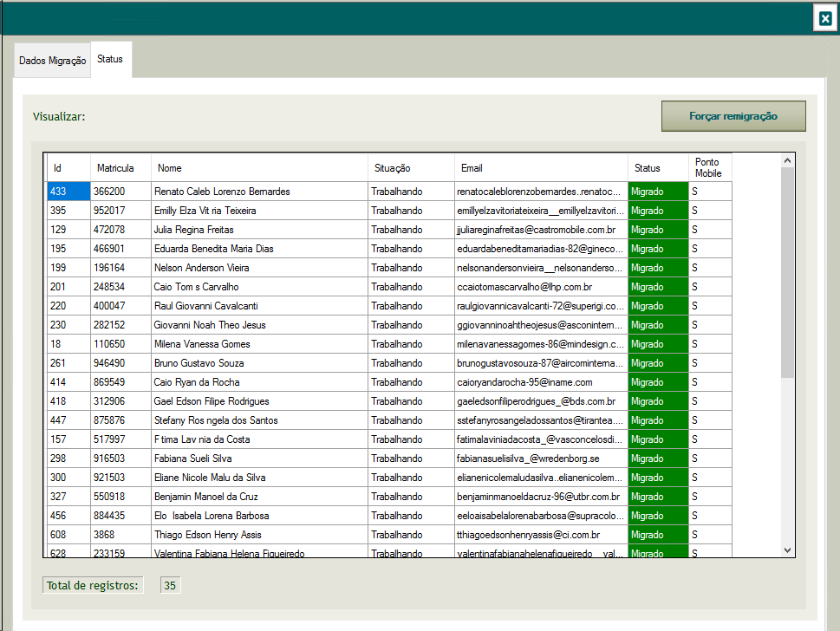Click the Status column header in the table
840x631 pixels.
[658, 167]
